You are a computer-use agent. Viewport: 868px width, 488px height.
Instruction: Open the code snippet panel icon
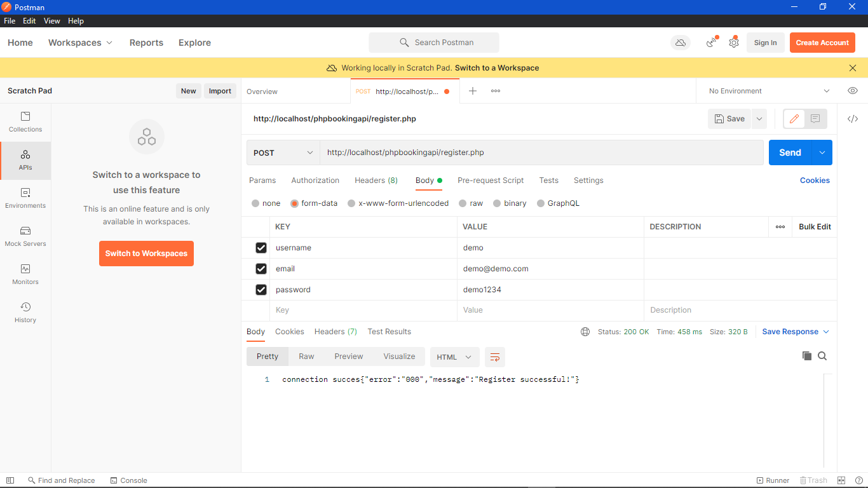pyautogui.click(x=853, y=119)
